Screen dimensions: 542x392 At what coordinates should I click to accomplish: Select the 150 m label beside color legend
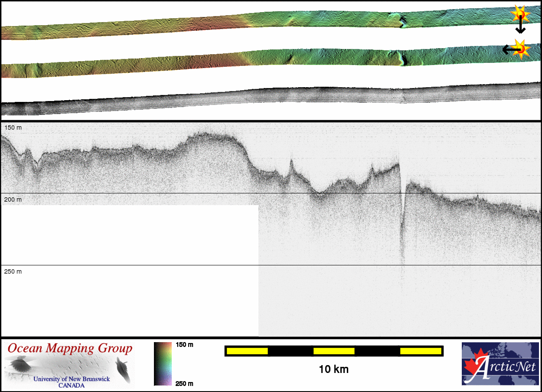[184, 345]
